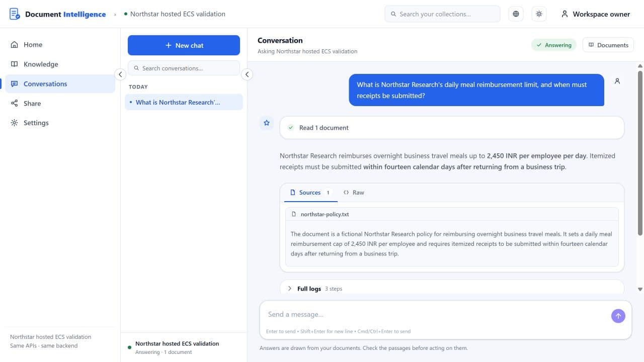Click the conversation scrollbar up arrow

pyautogui.click(x=640, y=66)
